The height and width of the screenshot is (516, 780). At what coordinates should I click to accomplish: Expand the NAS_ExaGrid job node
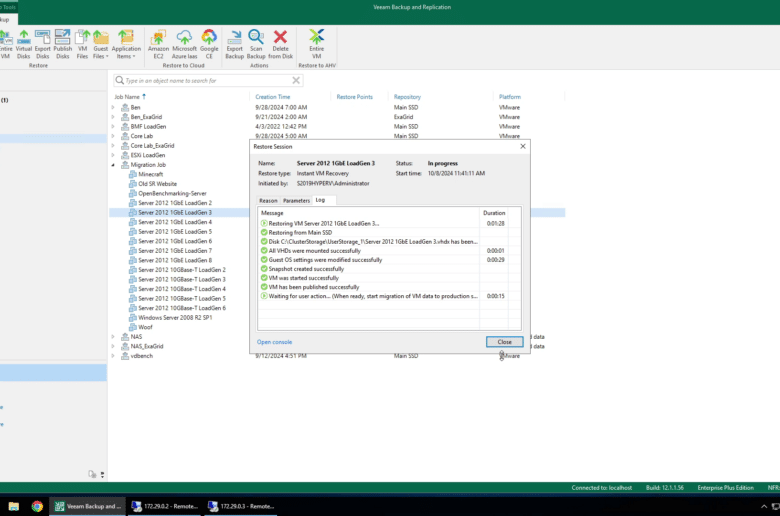coord(113,346)
